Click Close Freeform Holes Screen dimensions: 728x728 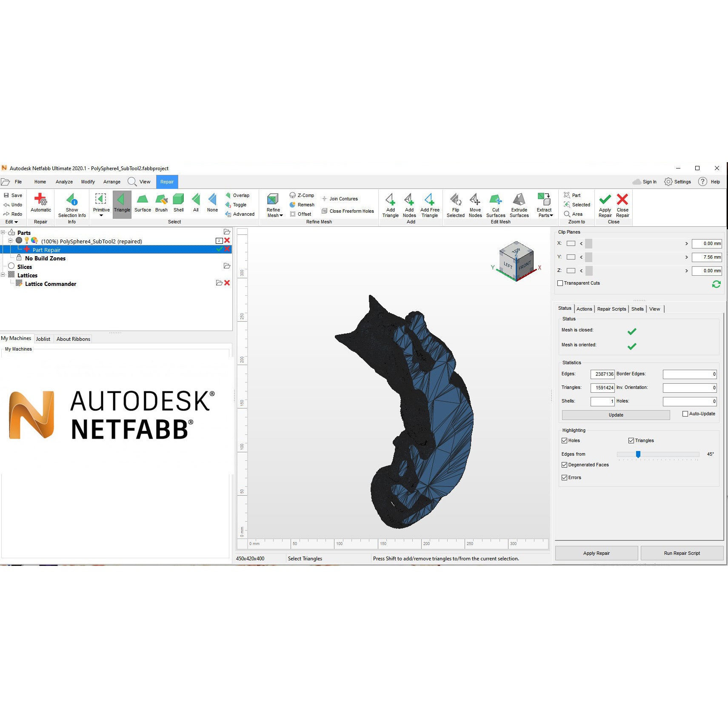(x=348, y=211)
